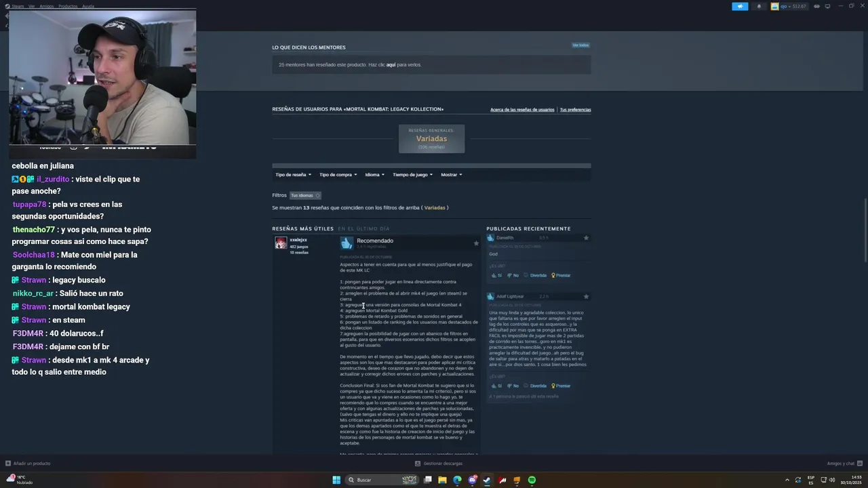The height and width of the screenshot is (488, 868).
Task: Open the Amigos menu
Action: 47,6
